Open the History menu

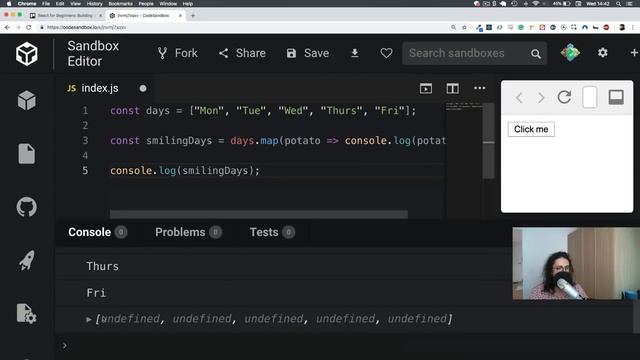[94, 4]
